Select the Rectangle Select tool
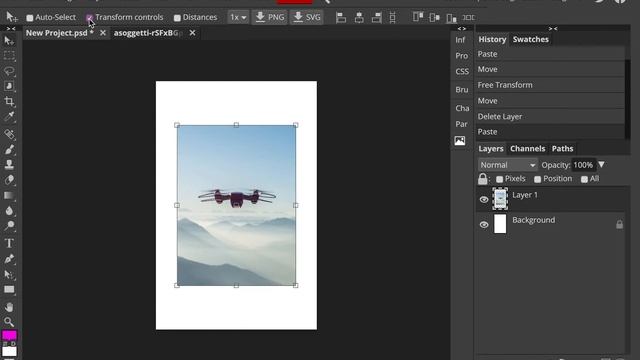The image size is (640, 360). [9, 56]
